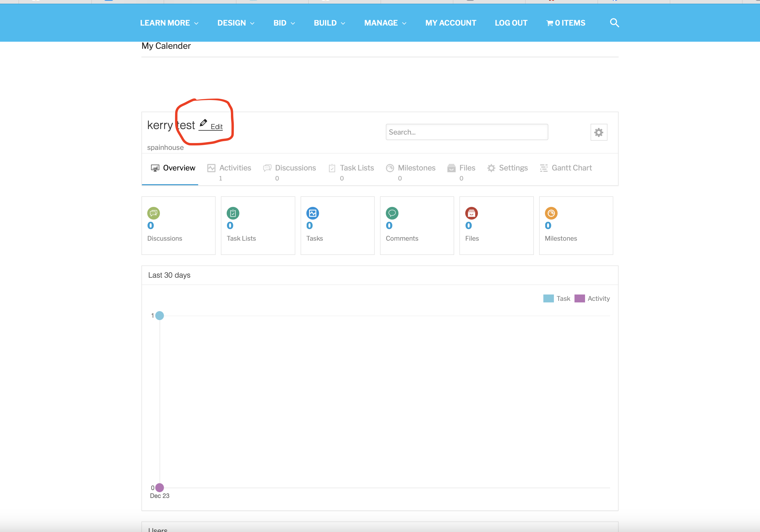Toggle the Activity series in chart legend
The height and width of the screenshot is (532, 760).
click(x=592, y=298)
